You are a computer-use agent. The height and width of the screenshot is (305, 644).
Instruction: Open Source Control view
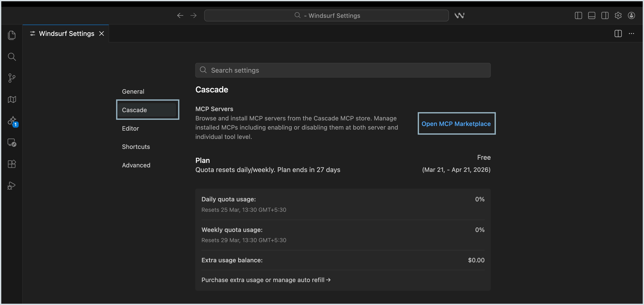point(12,78)
